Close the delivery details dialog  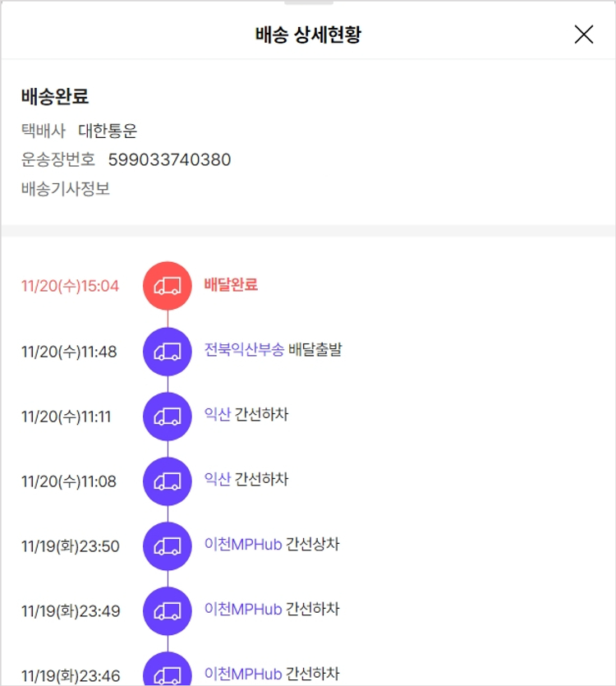click(x=583, y=34)
